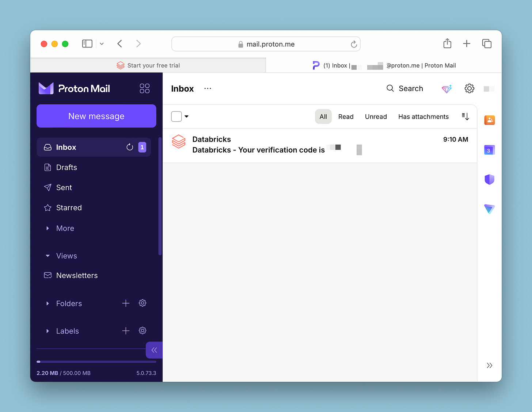Click the 9:10 AM timestamp
This screenshot has width=532, height=412.
456,139
